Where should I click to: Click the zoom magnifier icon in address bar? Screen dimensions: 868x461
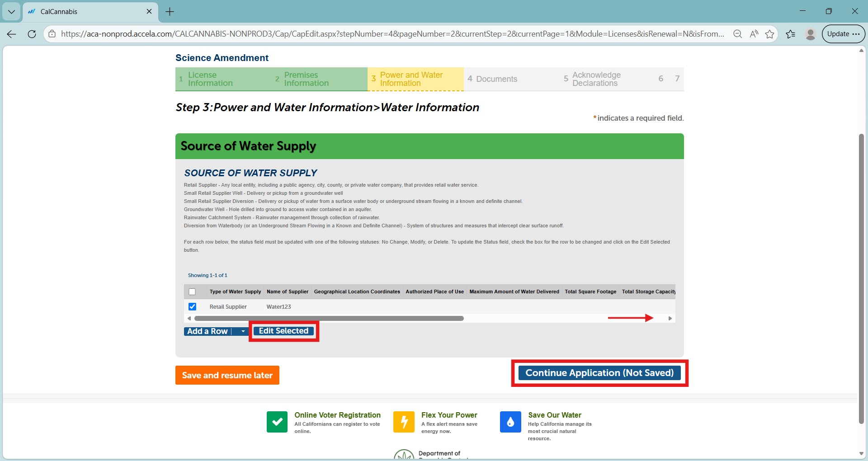tap(737, 34)
